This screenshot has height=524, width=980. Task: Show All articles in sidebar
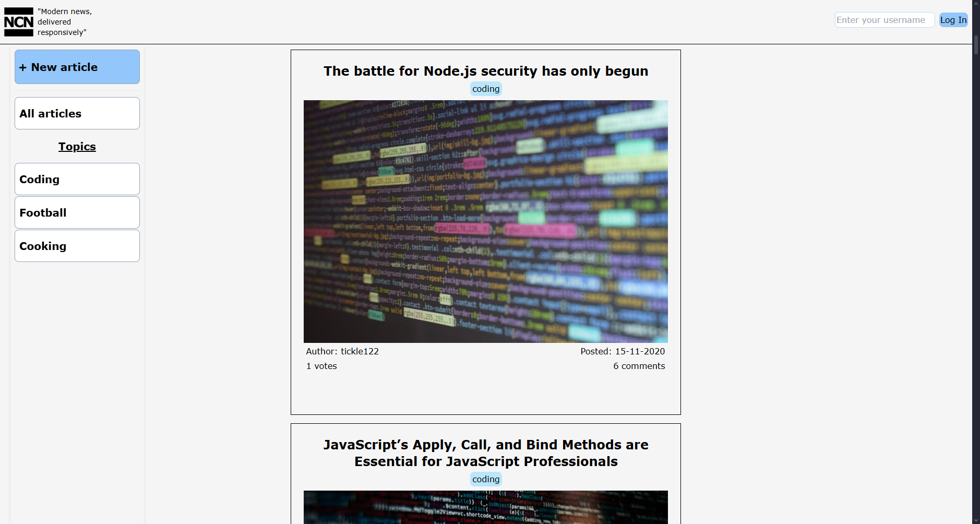[77, 113]
